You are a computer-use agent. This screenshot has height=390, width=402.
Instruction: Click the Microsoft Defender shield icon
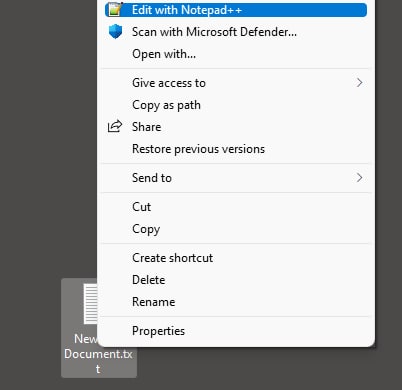point(115,32)
